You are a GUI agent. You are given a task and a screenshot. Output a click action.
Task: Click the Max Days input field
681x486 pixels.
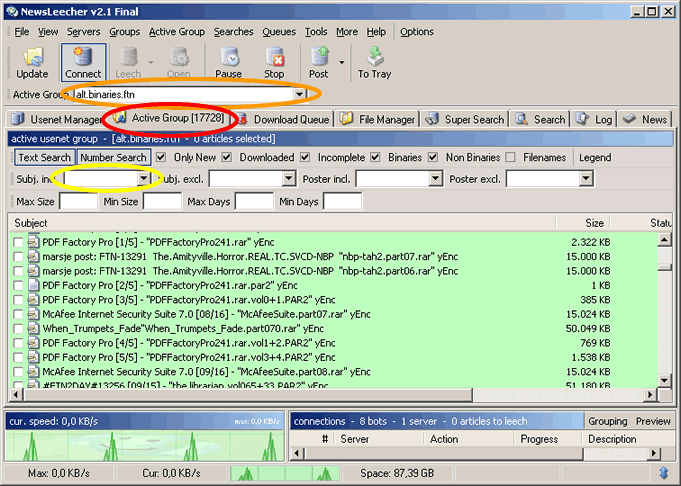coord(254,202)
